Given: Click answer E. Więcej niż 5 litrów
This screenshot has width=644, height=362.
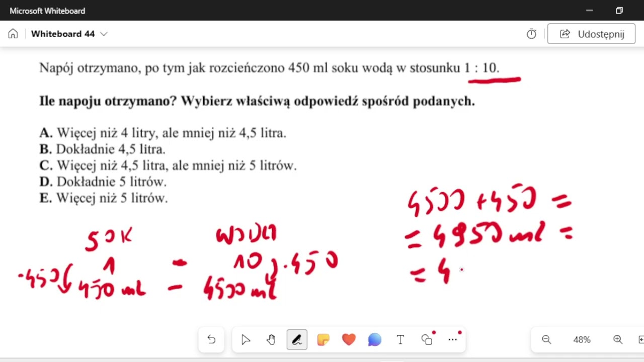Looking at the screenshot, I should (103, 198).
